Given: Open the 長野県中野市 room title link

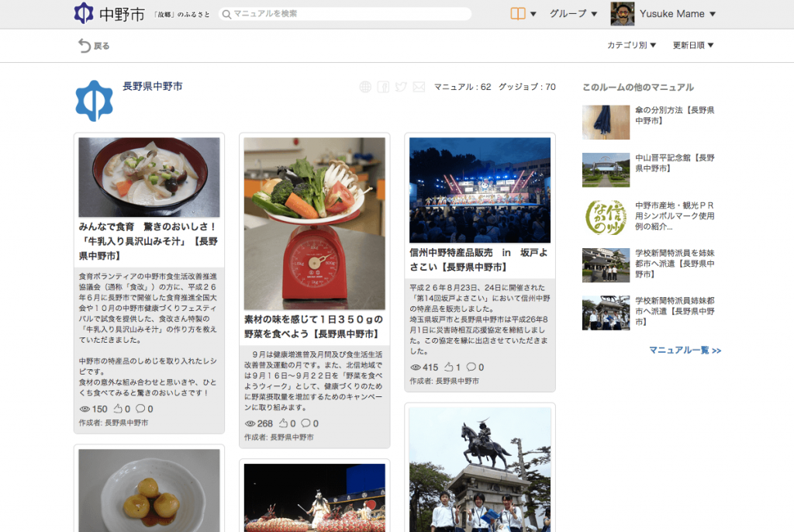Looking at the screenshot, I should pyautogui.click(x=153, y=86).
